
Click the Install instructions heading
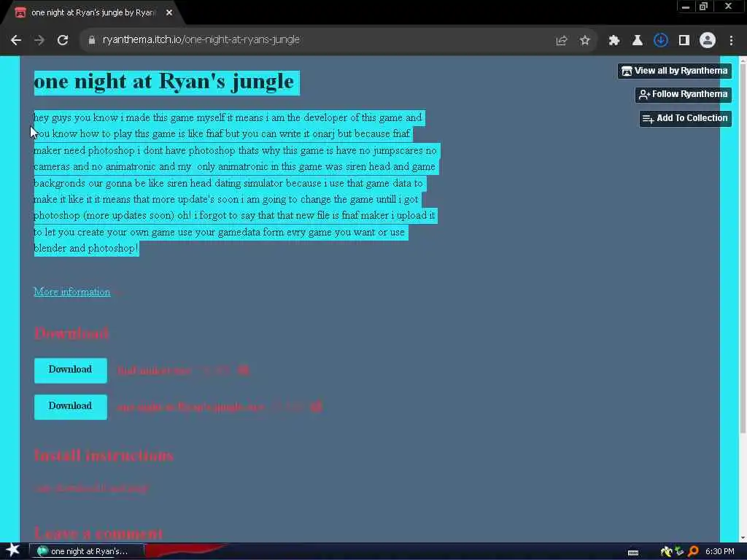pyautogui.click(x=104, y=455)
